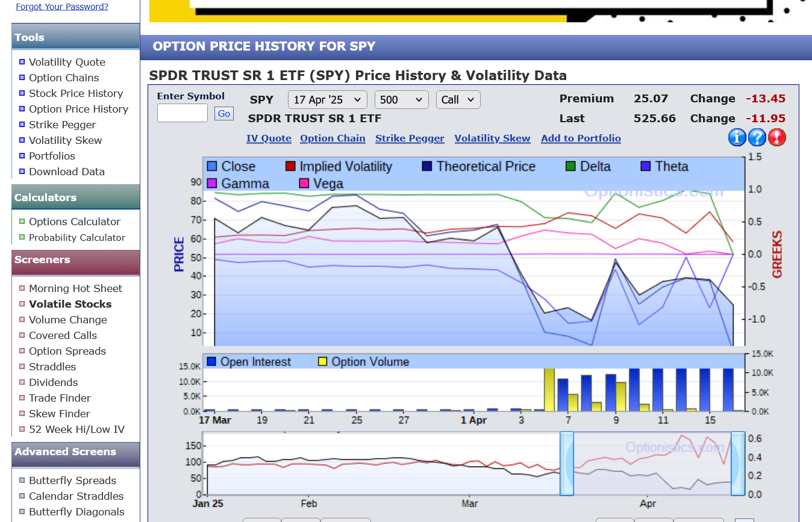Select the right range slider handle
Viewport: 812px width, 522px height.
click(738, 464)
